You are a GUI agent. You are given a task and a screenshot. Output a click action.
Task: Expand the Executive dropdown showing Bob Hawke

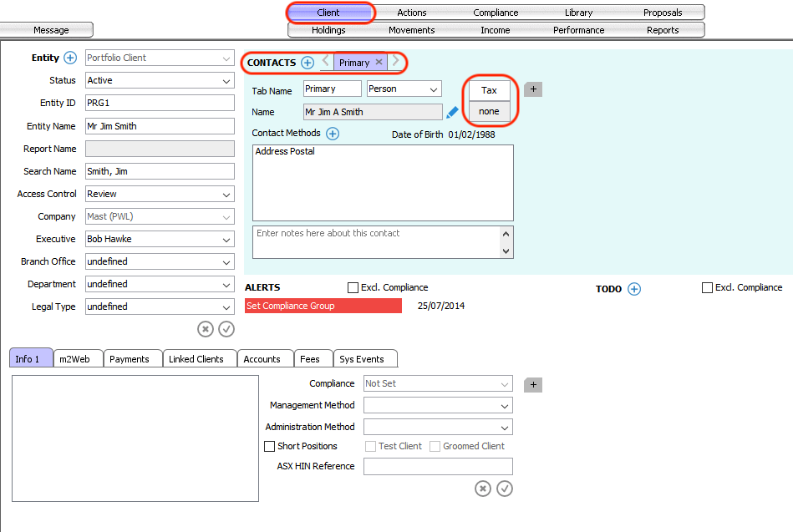(160, 239)
